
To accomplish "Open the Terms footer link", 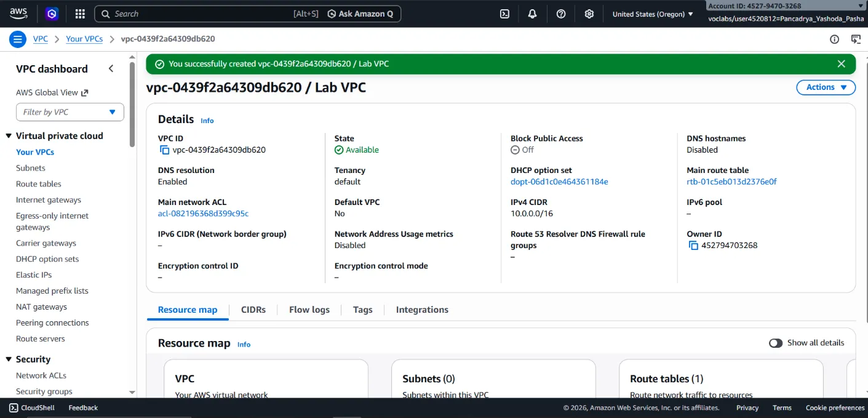I will (x=782, y=408).
